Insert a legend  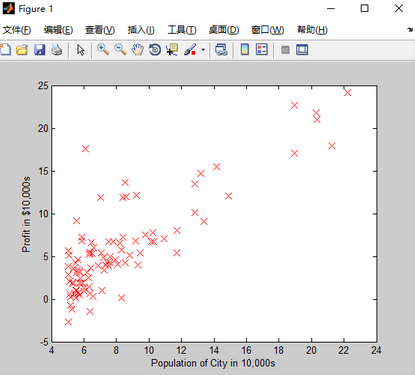coord(262,50)
